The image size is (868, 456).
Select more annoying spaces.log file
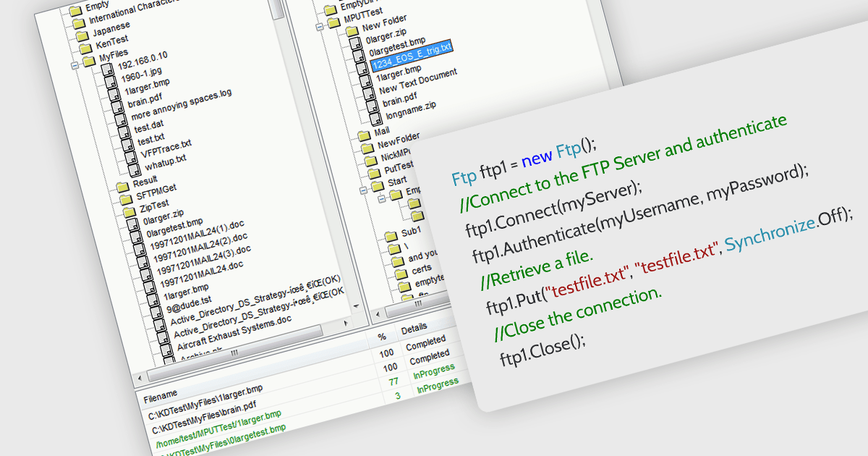click(x=179, y=104)
